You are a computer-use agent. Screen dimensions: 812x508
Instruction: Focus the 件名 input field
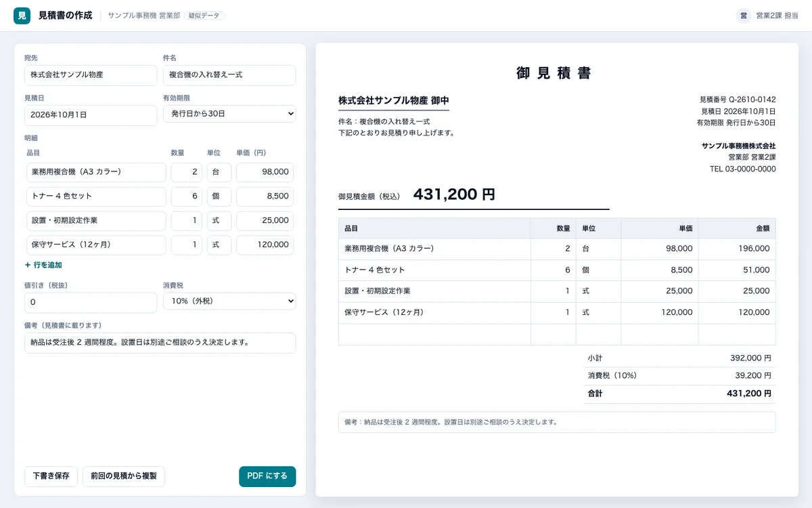tap(229, 75)
